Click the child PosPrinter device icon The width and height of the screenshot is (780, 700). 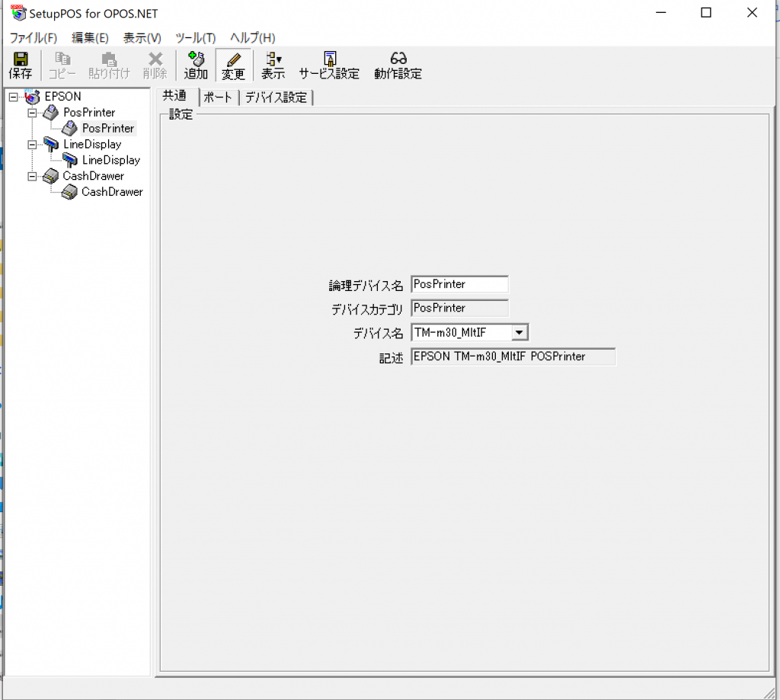click(69, 129)
